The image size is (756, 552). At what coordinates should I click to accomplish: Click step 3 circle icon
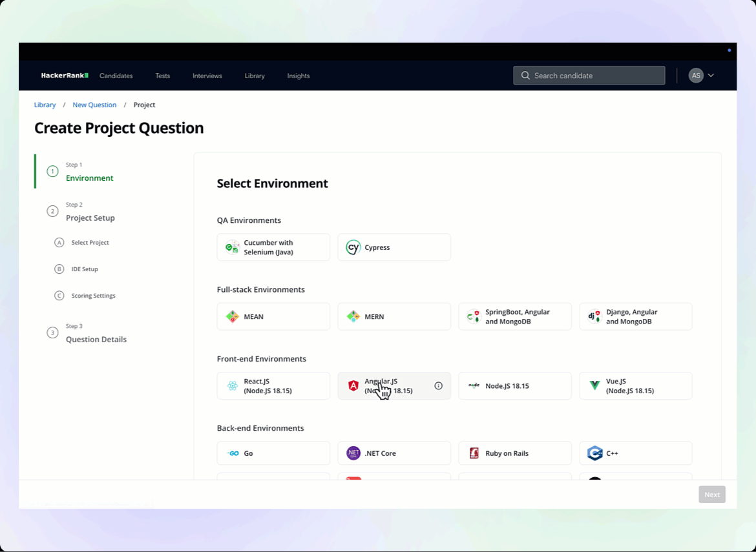(52, 333)
